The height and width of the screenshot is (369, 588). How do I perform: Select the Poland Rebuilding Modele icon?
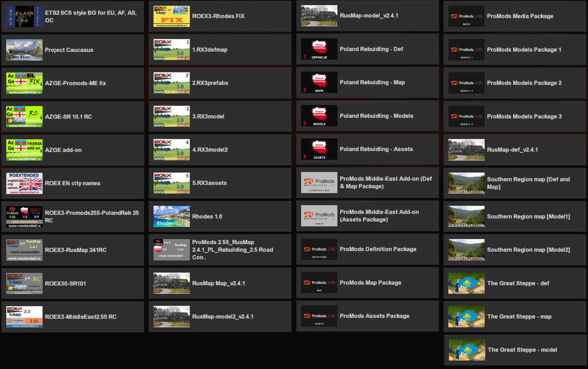319,116
